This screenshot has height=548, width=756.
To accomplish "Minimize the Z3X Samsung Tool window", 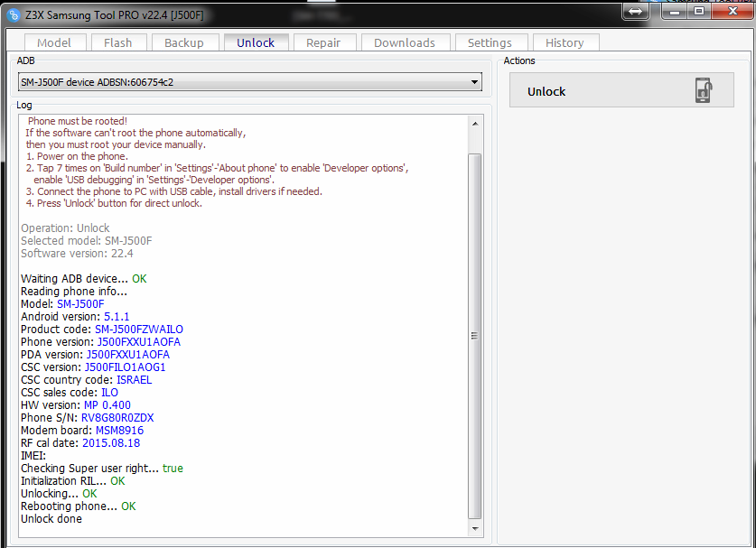I will (675, 11).
